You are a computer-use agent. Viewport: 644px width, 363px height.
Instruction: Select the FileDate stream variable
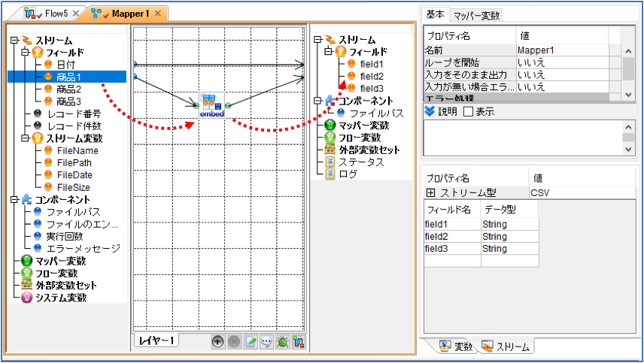pyautogui.click(x=74, y=175)
